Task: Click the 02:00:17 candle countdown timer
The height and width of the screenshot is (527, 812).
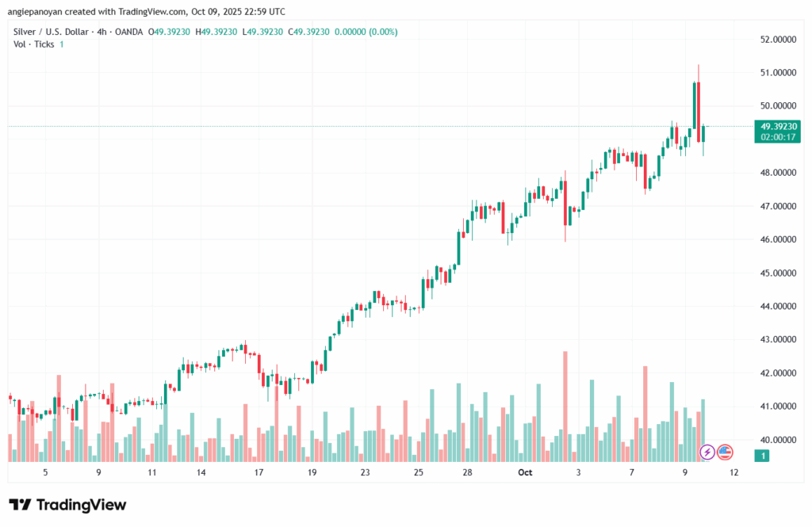Action: coord(779,136)
